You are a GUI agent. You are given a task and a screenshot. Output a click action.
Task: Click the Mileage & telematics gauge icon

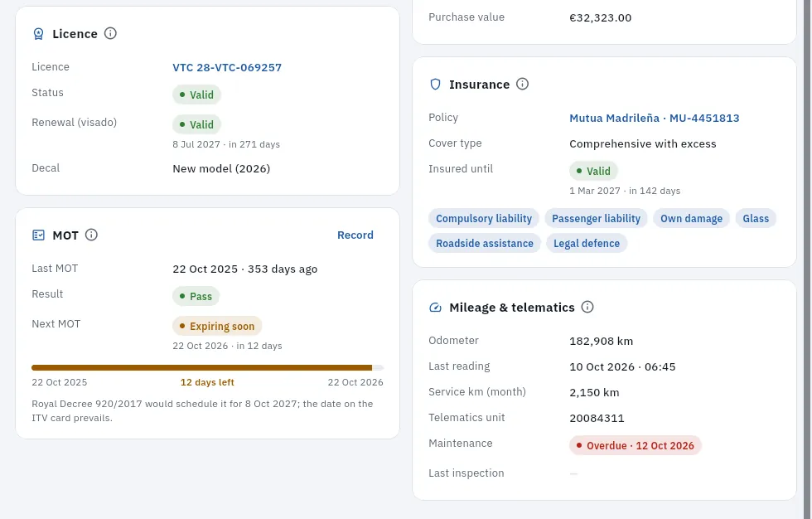coord(436,308)
